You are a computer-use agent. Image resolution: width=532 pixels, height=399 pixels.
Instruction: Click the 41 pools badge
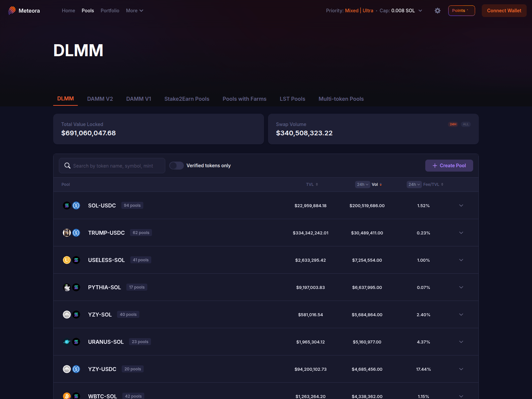(x=141, y=260)
